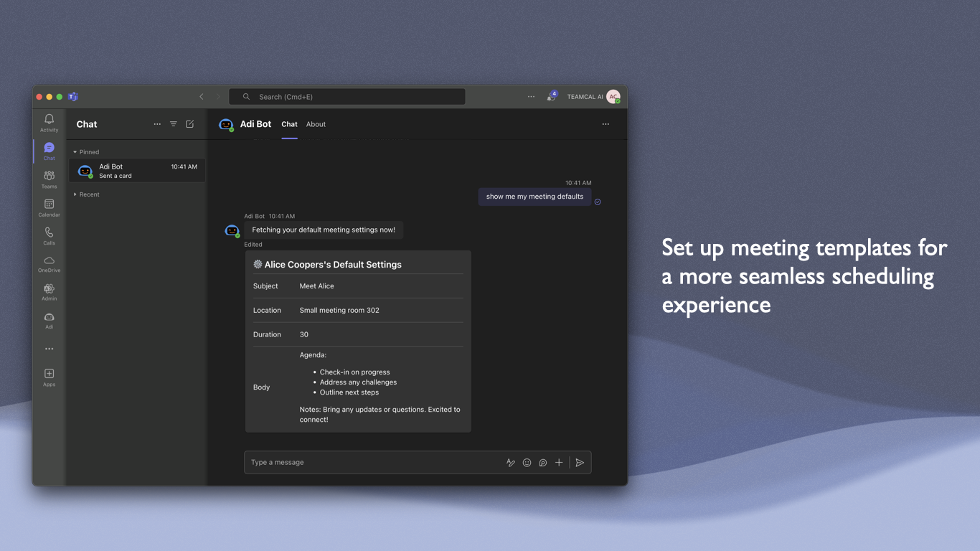Click the Edited label under message
The image size is (980, 551).
point(253,245)
